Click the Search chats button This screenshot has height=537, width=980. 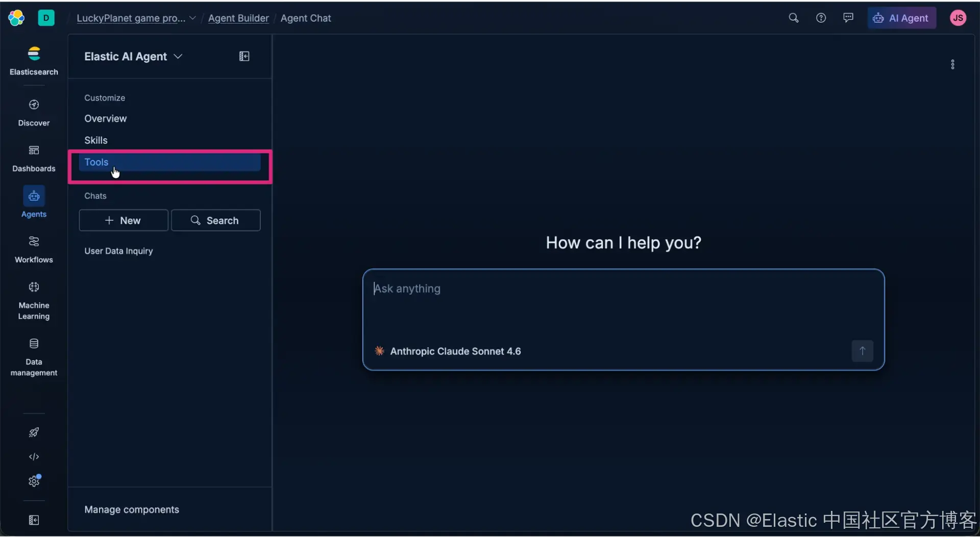click(x=215, y=221)
